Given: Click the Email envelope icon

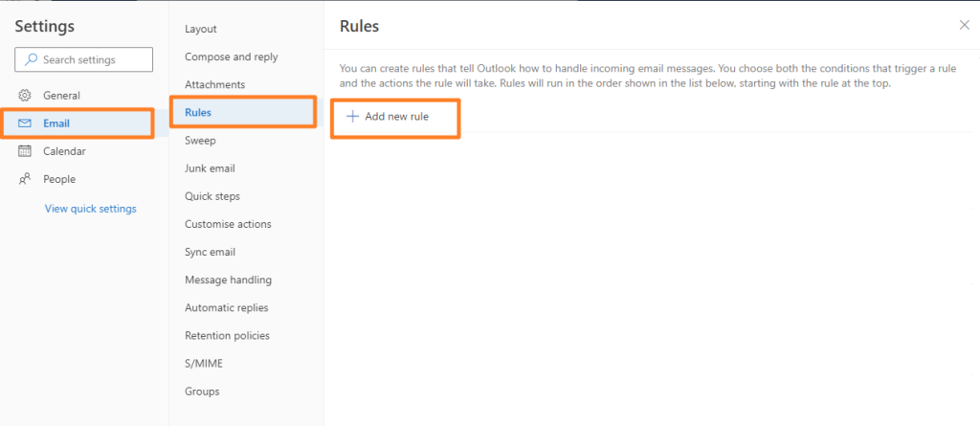Looking at the screenshot, I should pyautogui.click(x=25, y=123).
